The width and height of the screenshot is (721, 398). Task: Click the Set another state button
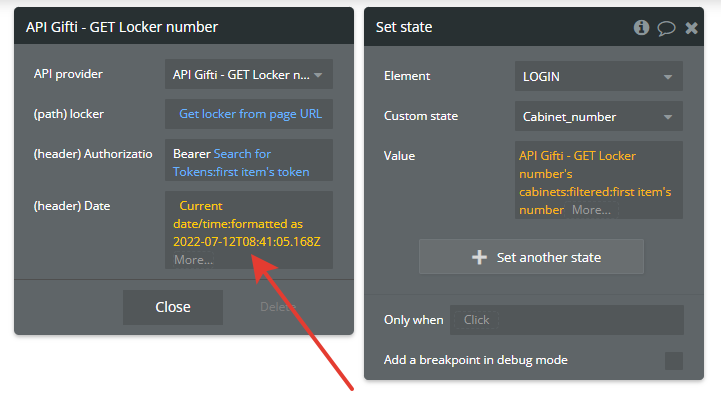(531, 257)
